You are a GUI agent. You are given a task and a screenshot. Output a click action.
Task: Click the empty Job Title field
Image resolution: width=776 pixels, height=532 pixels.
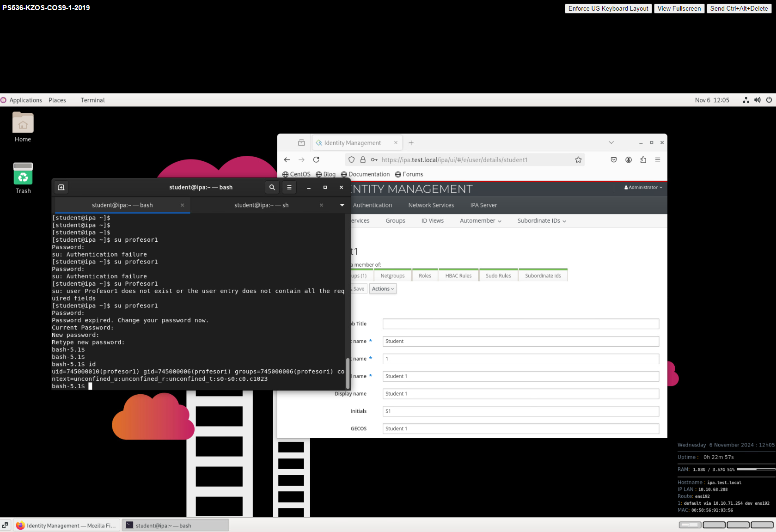[521, 324]
